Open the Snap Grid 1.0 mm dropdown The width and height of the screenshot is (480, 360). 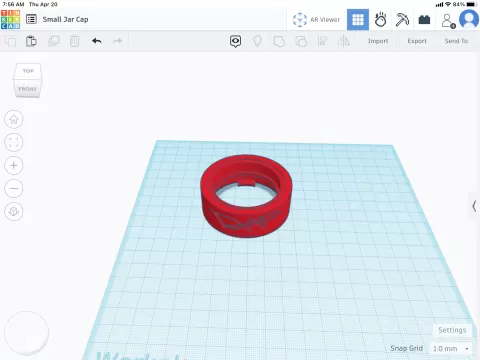(450, 349)
